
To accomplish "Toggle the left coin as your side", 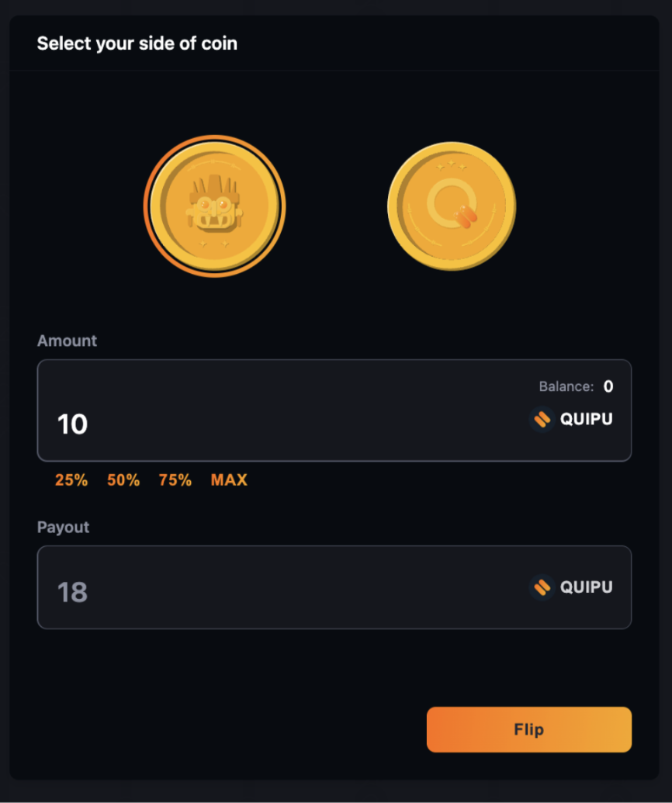I will coord(215,205).
